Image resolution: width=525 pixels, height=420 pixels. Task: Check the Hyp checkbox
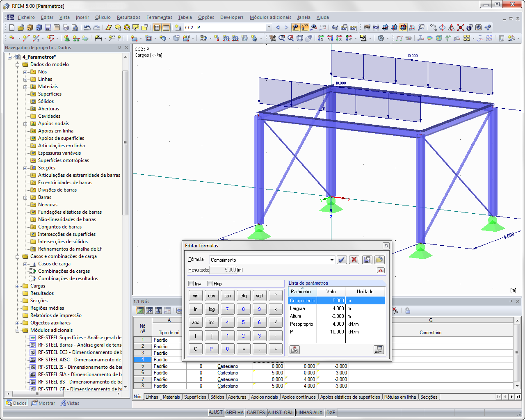210,284
